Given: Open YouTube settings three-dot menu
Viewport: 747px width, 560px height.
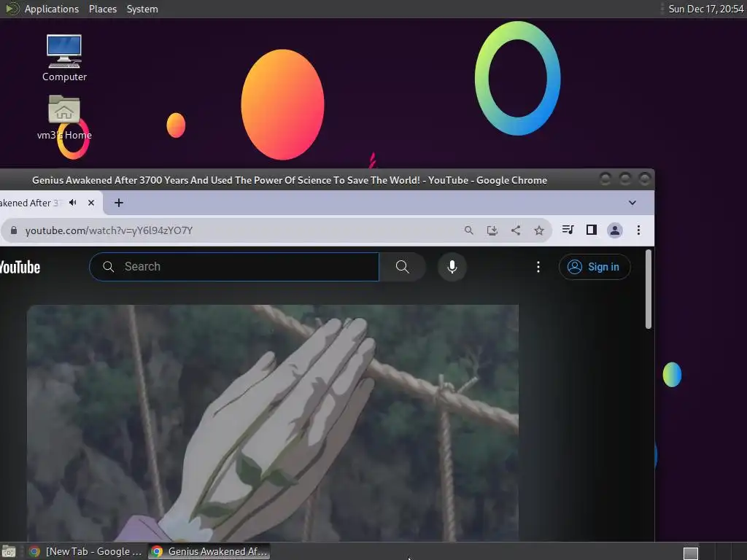Looking at the screenshot, I should tap(538, 267).
